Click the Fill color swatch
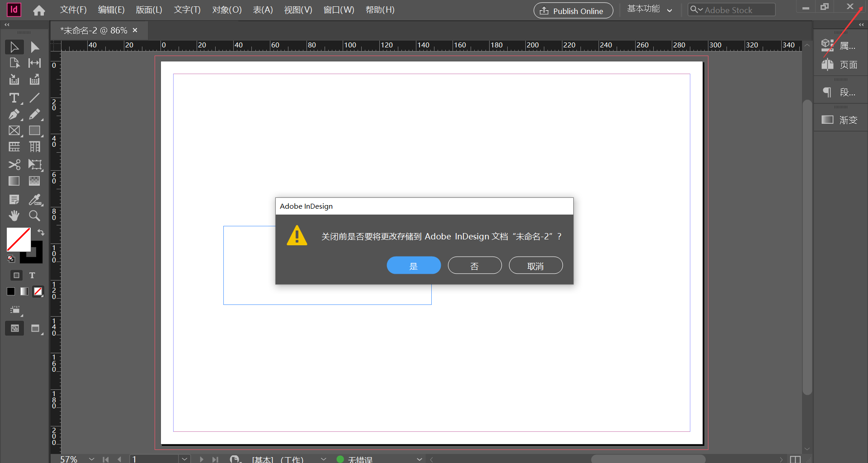This screenshot has width=868, height=463. (19, 239)
